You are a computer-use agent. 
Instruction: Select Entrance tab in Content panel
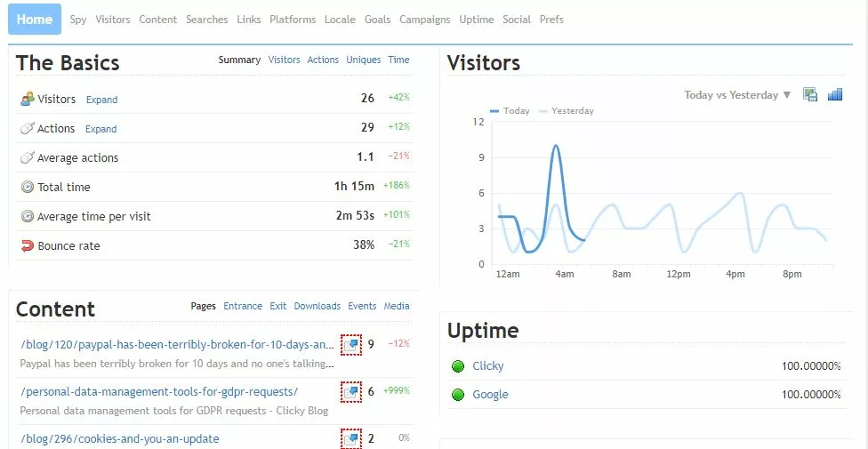tap(243, 306)
